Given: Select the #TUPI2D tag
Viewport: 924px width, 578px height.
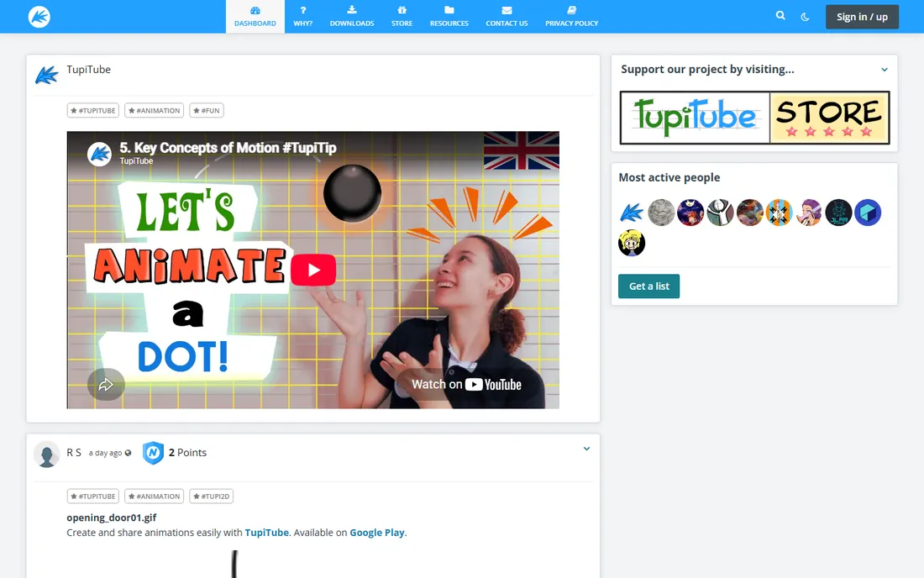Looking at the screenshot, I should point(211,497).
